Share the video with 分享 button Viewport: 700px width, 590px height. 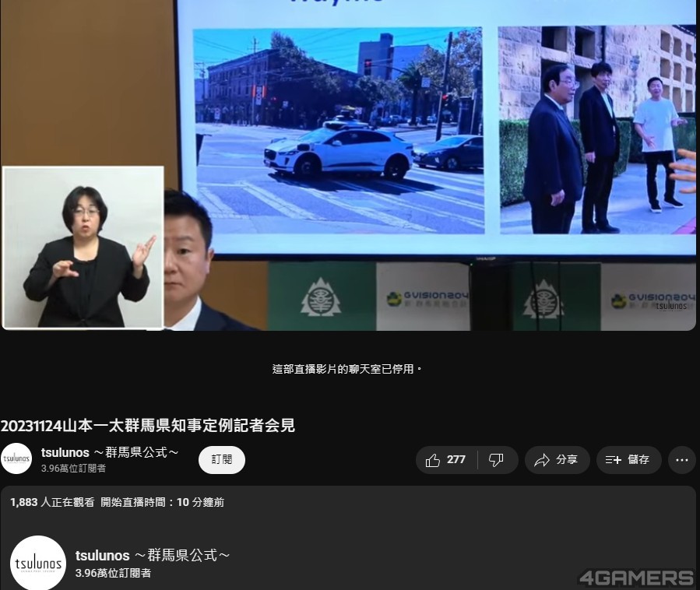pyautogui.click(x=557, y=460)
